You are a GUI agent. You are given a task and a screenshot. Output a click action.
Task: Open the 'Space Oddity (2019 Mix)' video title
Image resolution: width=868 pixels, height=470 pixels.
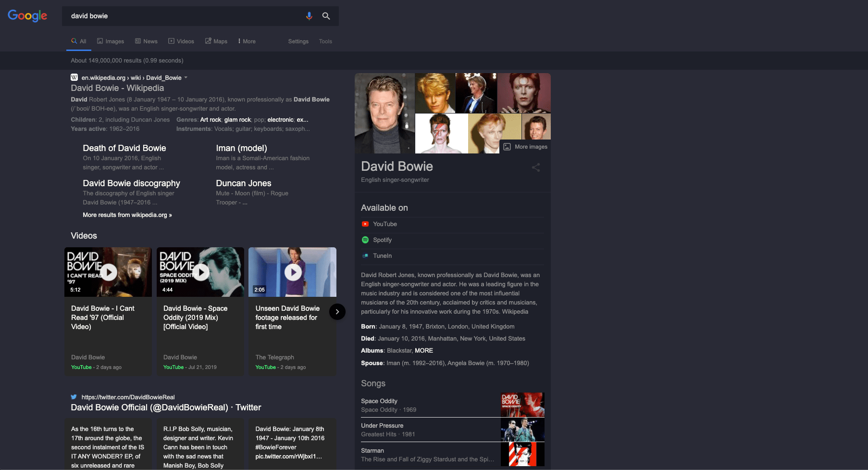tap(195, 318)
